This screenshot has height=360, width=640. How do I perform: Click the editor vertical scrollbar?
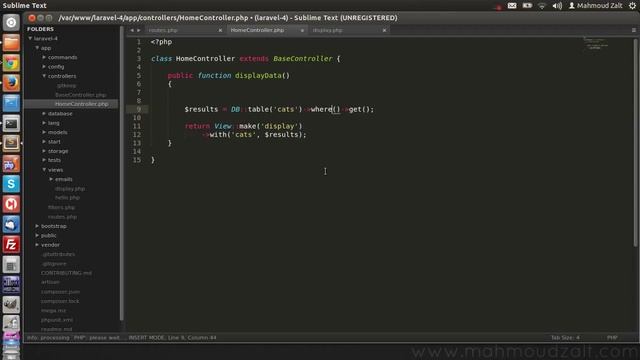(x=635, y=143)
